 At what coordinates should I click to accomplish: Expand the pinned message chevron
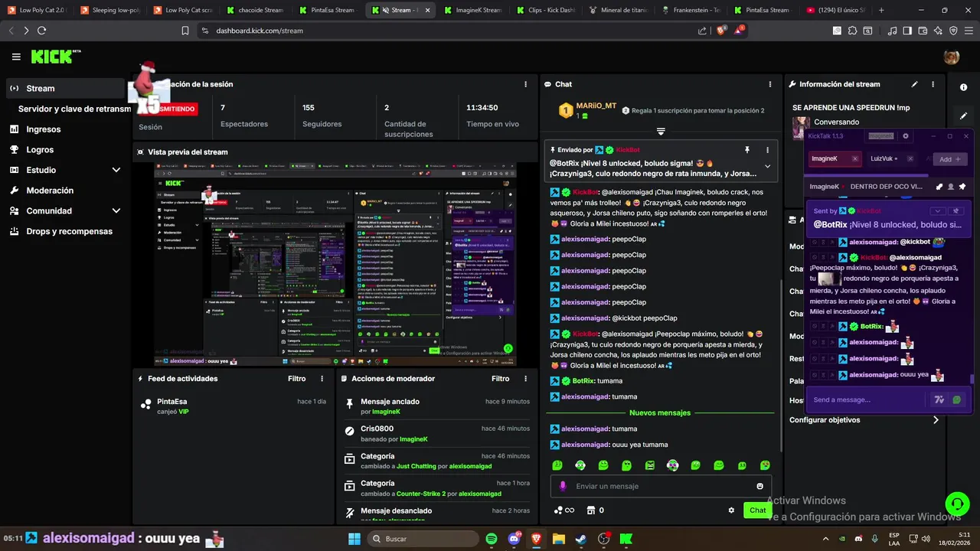click(767, 166)
